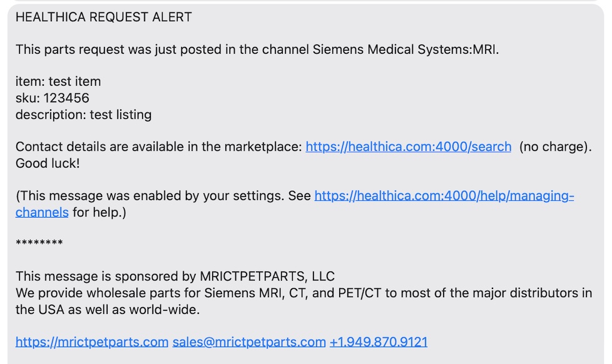Viewport: 612px width, 364px height.
Task: Open the healthica.com:4000/search marketplace link
Action: [x=408, y=147]
